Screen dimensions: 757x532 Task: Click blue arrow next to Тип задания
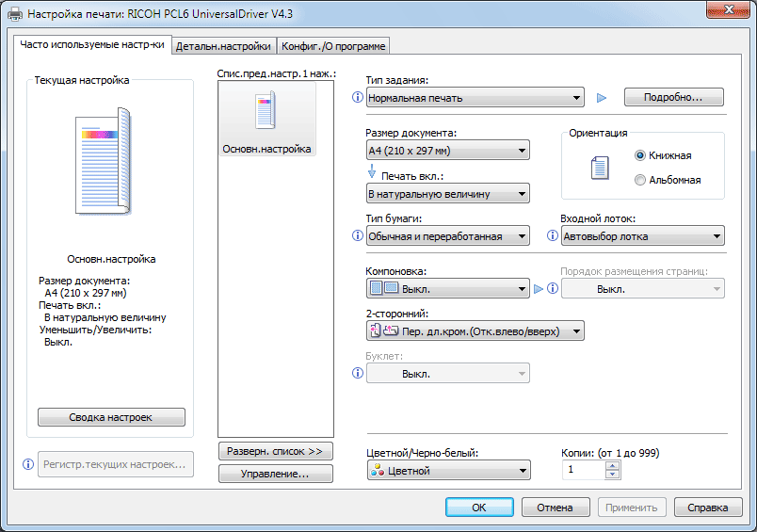tap(601, 98)
